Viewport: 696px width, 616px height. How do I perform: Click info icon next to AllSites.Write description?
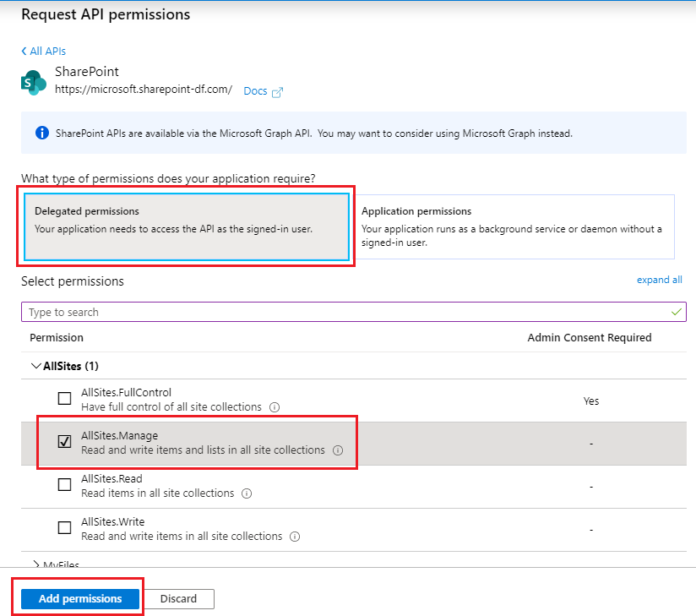295,537
